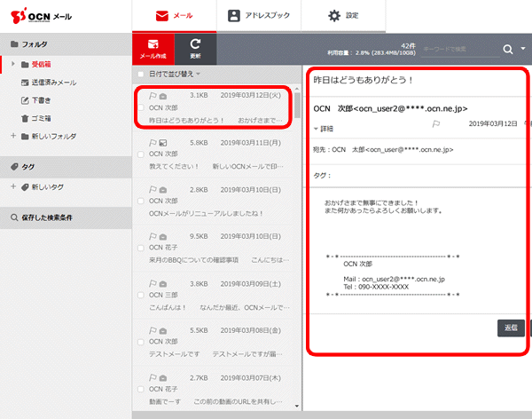This screenshot has width=532, height=419.
Task: Click the mail list scrollbar thumb
Action: pos(298,106)
